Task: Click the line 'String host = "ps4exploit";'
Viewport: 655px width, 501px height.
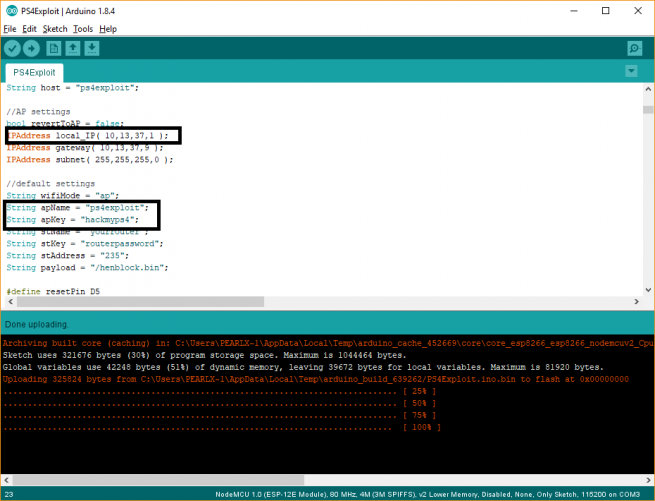Action: 72,88
